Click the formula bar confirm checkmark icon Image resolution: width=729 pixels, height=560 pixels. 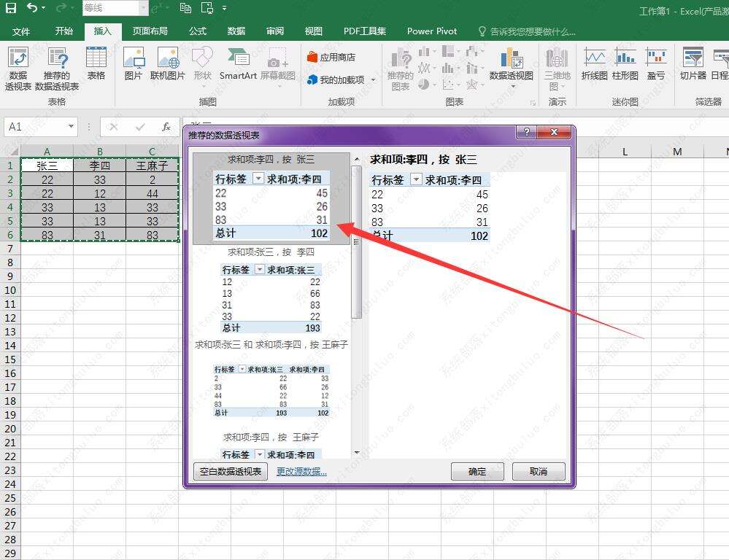point(140,127)
